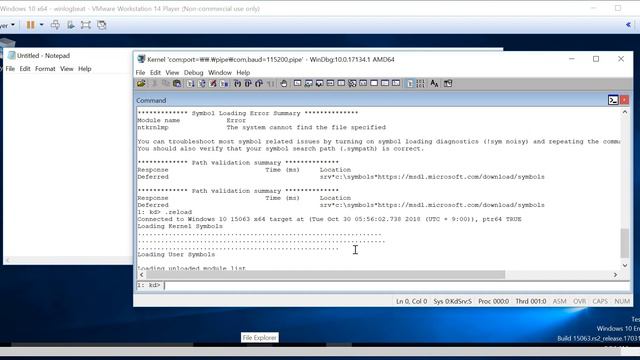This screenshot has width=640, height=360.
Task: Click the Go (run) debugger icon
Action: pos(191,84)
